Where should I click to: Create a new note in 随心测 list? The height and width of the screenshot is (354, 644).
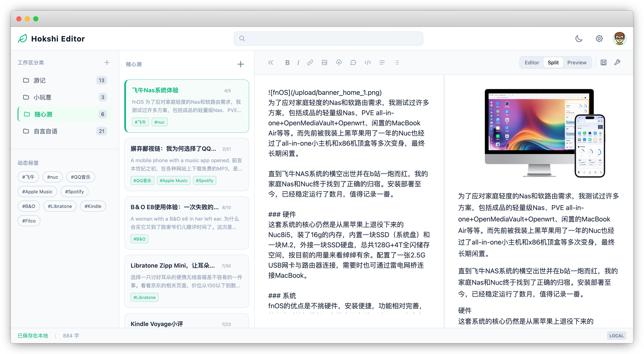pyautogui.click(x=240, y=64)
